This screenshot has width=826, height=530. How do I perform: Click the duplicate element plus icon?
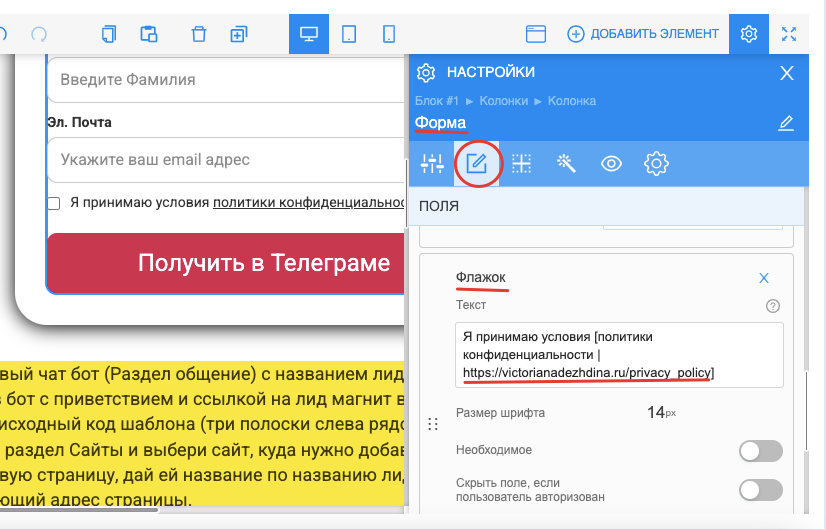tap(238, 34)
